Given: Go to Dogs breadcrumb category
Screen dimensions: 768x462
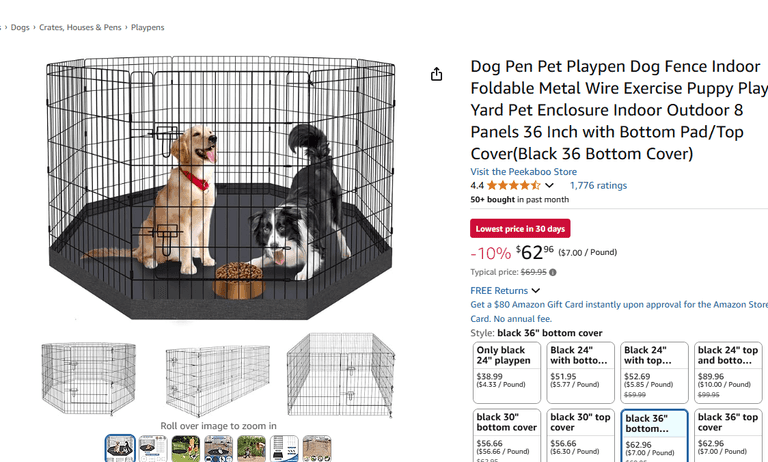Looking at the screenshot, I should pyautogui.click(x=22, y=28).
